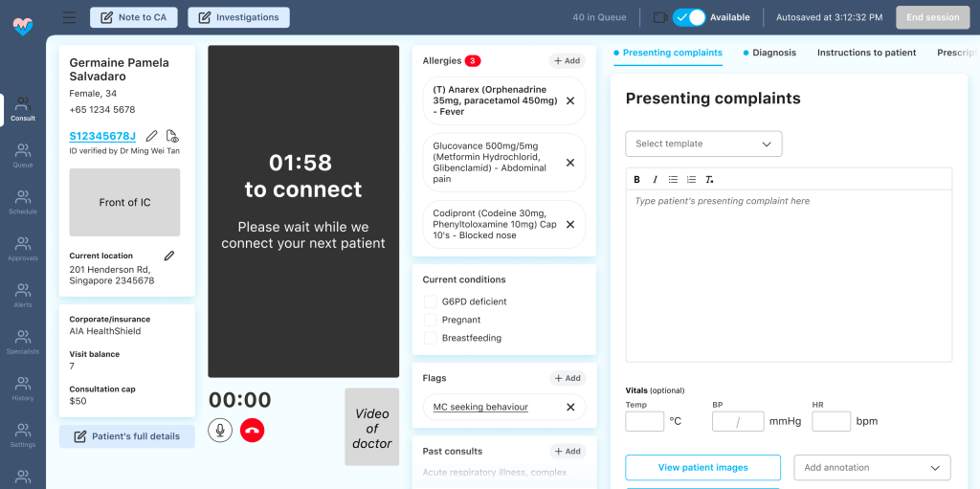This screenshot has width=980, height=489.
Task: Edit the current location address
Action: point(169,256)
